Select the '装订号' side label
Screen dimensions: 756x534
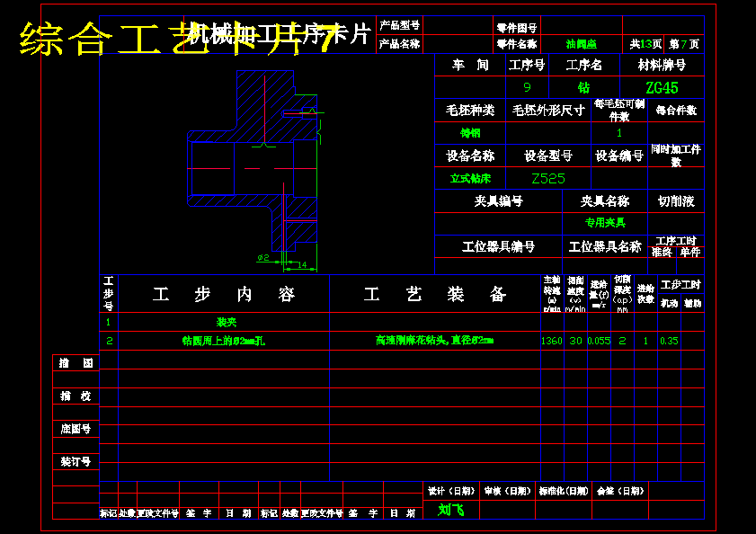tap(76, 462)
